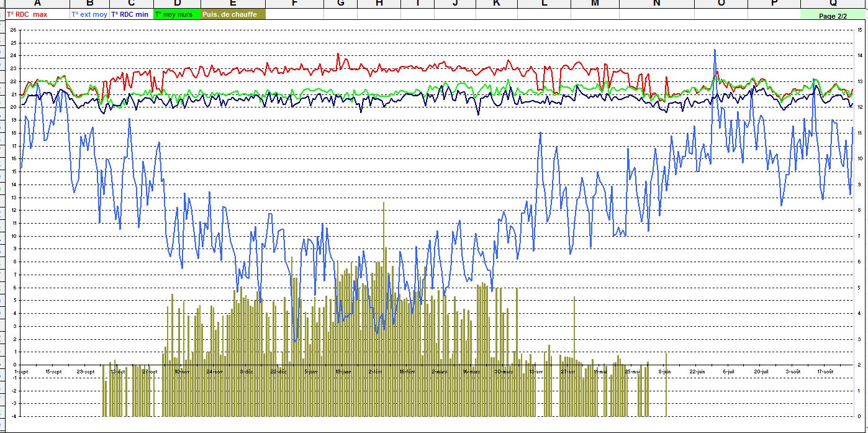Select column header B

(90, 3)
